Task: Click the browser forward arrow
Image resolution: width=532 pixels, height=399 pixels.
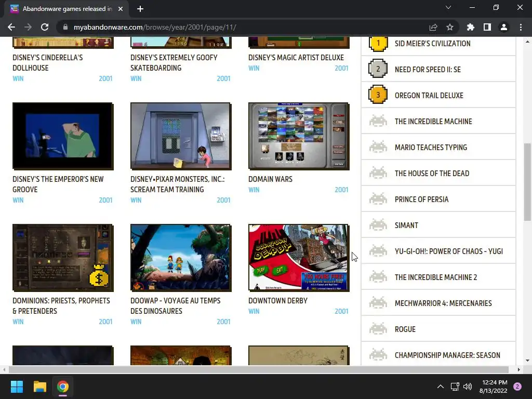Action: click(28, 27)
